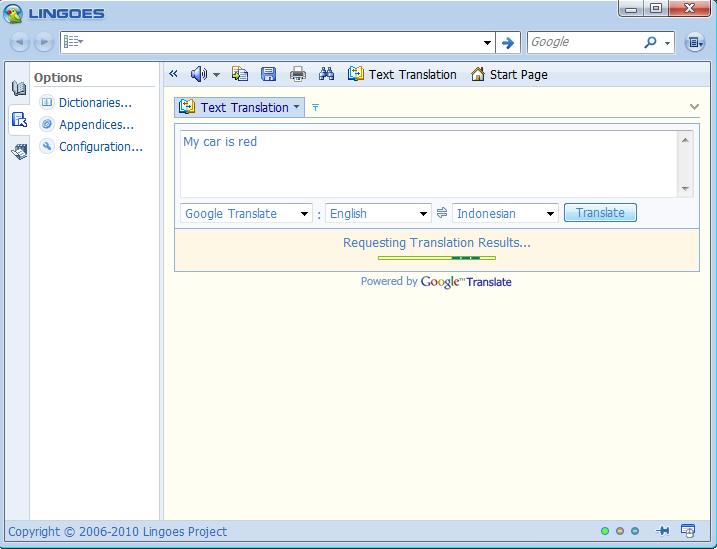717x549 pixels.
Task: Collapse panel with the right chevron
Action: tap(694, 107)
